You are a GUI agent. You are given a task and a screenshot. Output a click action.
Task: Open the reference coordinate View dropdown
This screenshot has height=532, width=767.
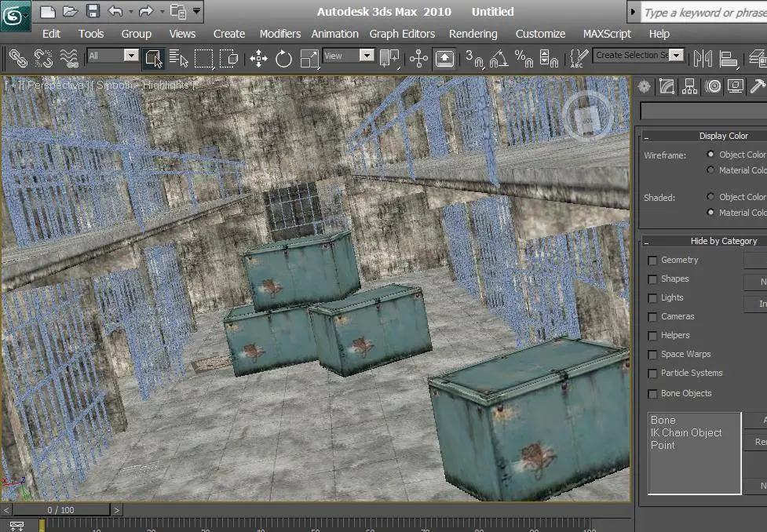point(367,55)
